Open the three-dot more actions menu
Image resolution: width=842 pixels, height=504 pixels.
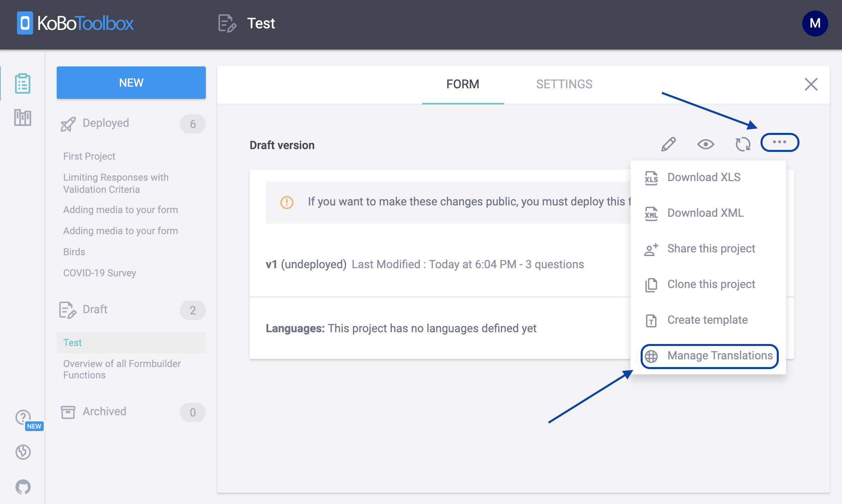pos(780,142)
